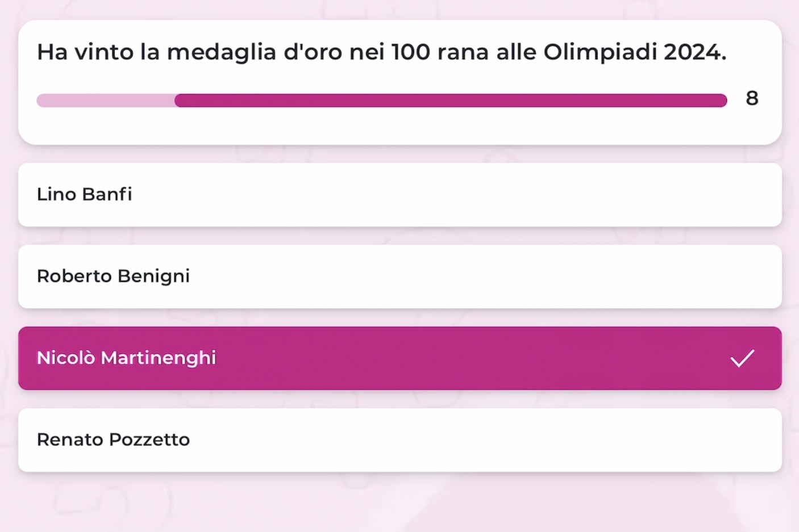Click the "Lino Banfi" name text

84,195
